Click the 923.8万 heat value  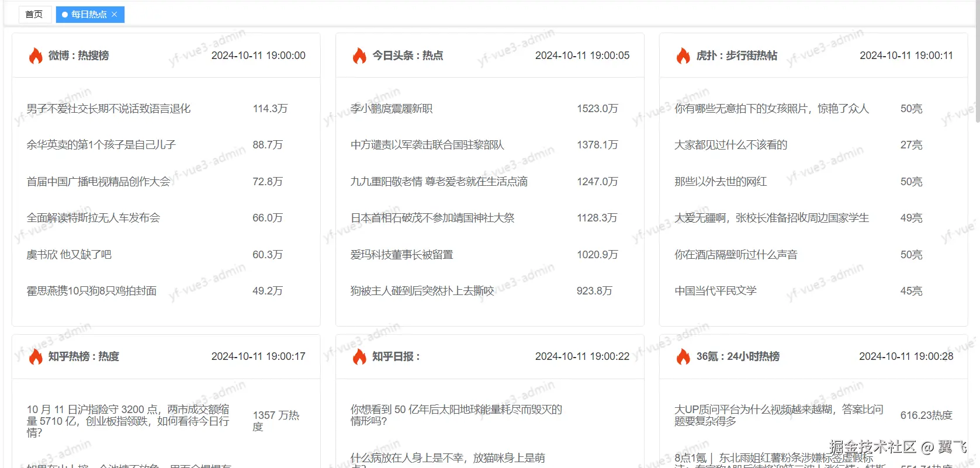(x=594, y=291)
